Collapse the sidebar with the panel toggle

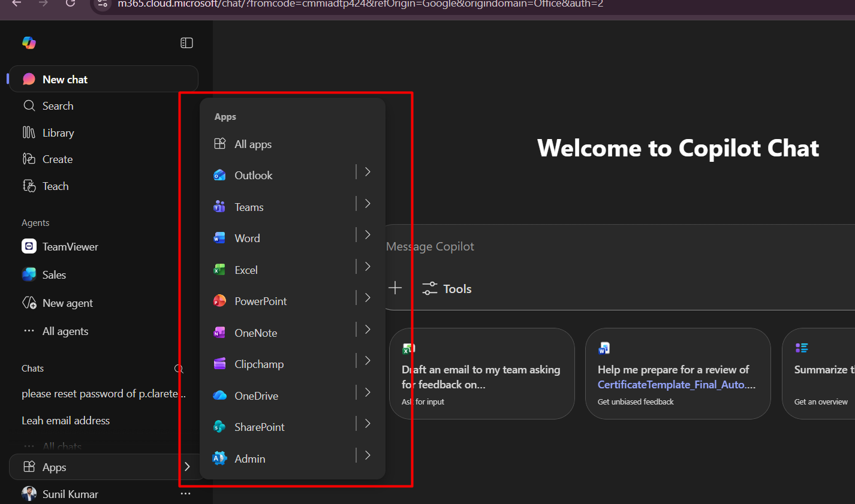point(186,43)
